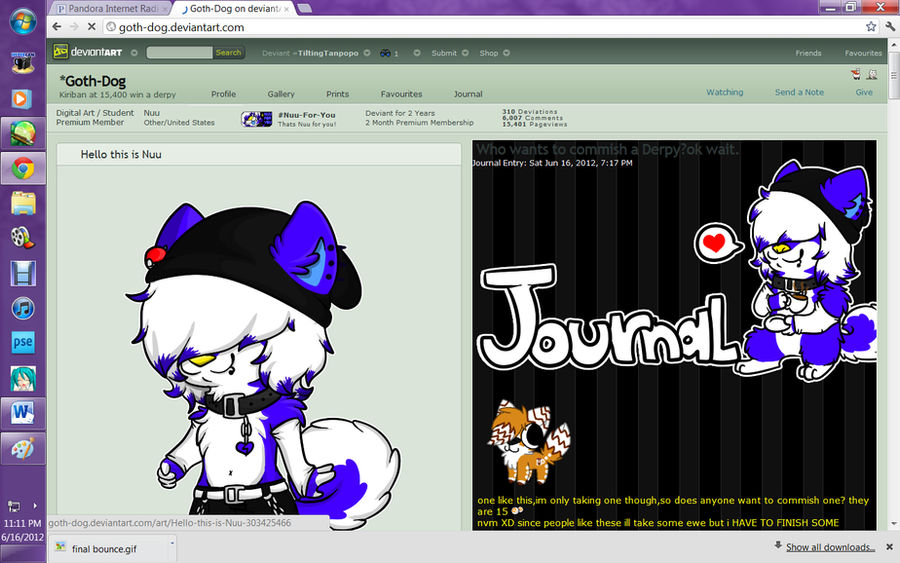Open Windows Media Player from taskbar

point(22,99)
